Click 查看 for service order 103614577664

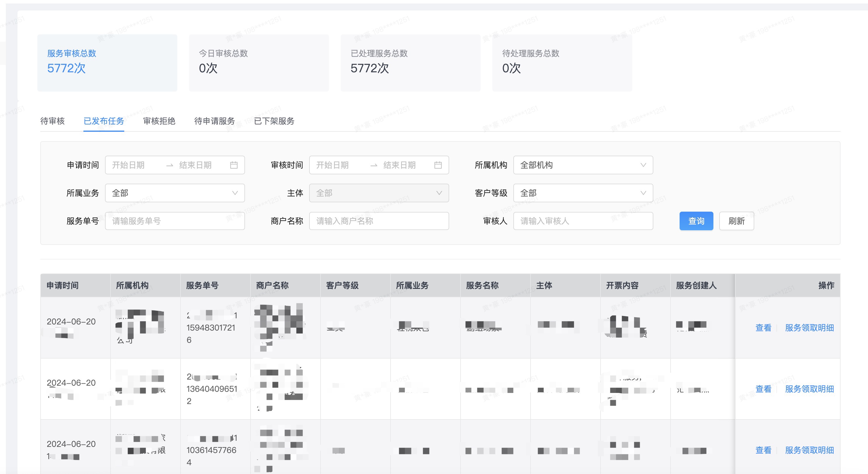tap(763, 450)
